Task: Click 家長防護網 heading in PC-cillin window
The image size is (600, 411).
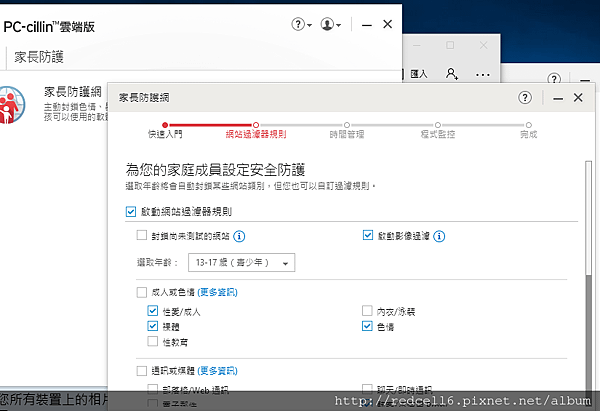Action: 73,92
